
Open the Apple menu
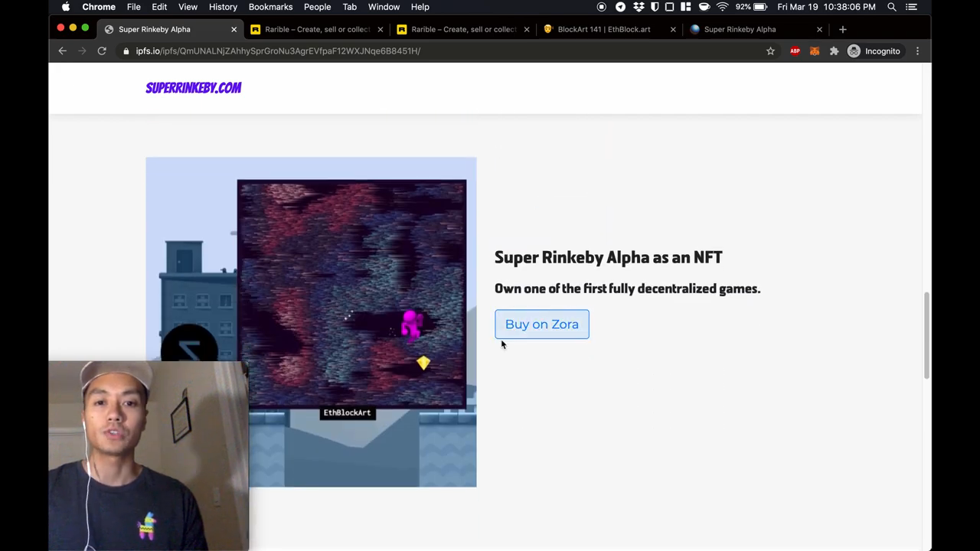pos(66,7)
